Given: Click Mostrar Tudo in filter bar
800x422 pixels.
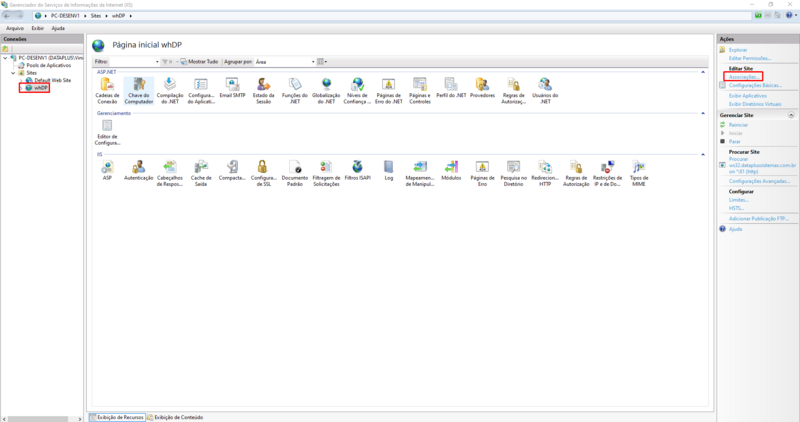Looking at the screenshot, I should [199, 62].
